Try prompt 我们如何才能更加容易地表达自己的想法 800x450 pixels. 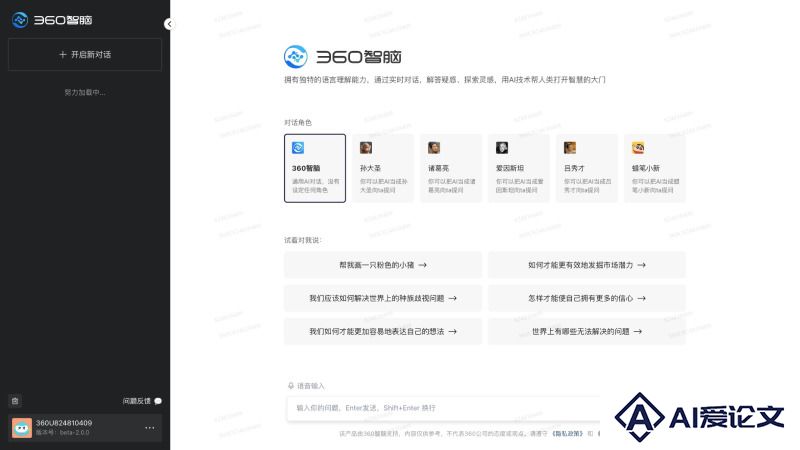(x=383, y=331)
